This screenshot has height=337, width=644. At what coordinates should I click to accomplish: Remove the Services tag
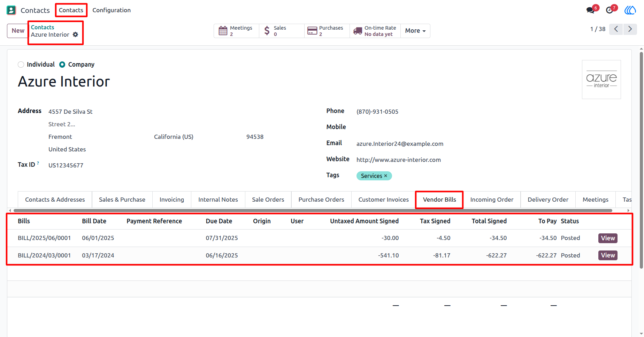point(386,176)
